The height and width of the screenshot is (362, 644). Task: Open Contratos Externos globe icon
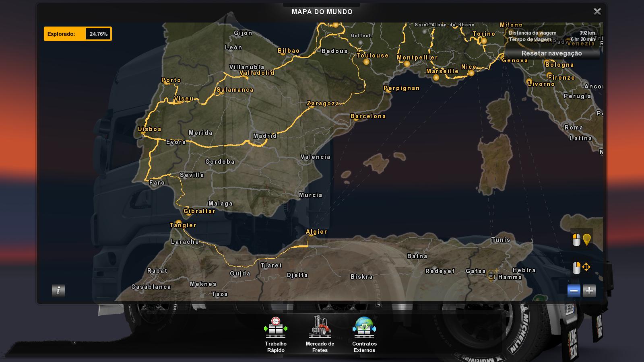click(364, 327)
